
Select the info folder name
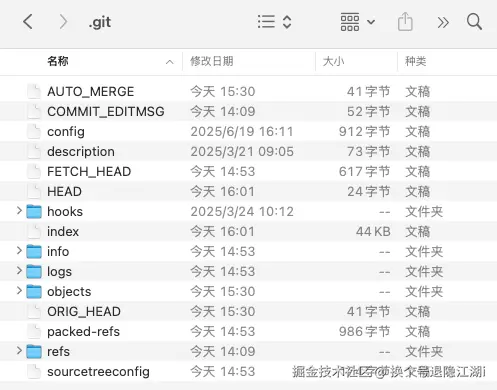point(58,252)
